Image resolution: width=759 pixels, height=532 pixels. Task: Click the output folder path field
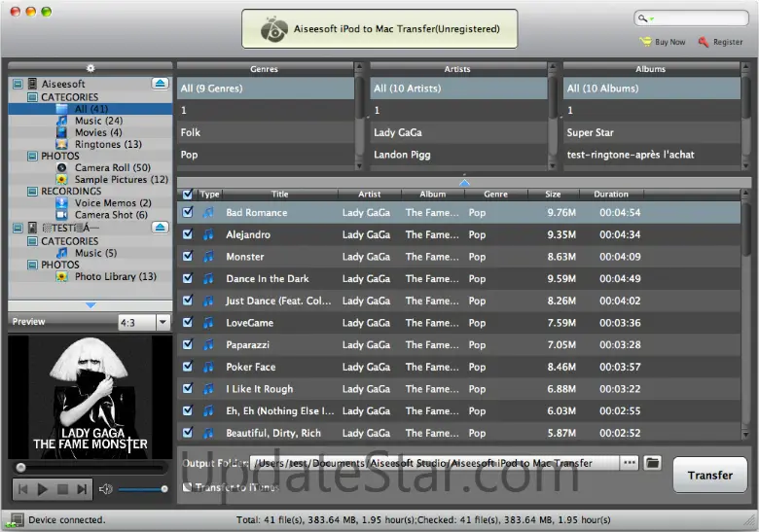434,463
